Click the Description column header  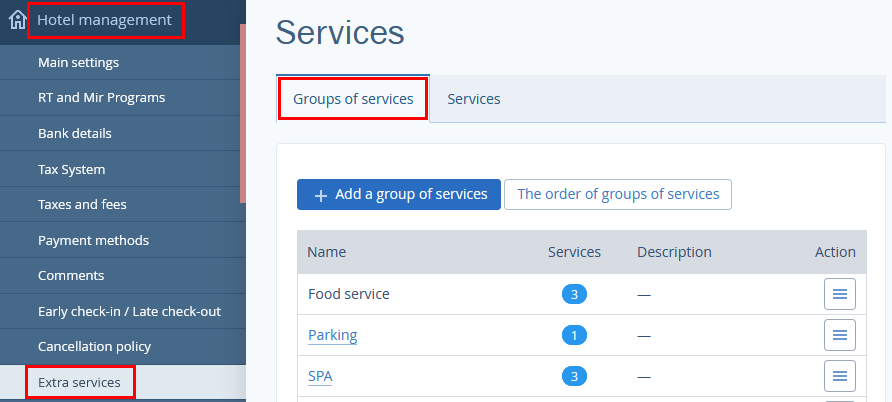pyautogui.click(x=674, y=252)
